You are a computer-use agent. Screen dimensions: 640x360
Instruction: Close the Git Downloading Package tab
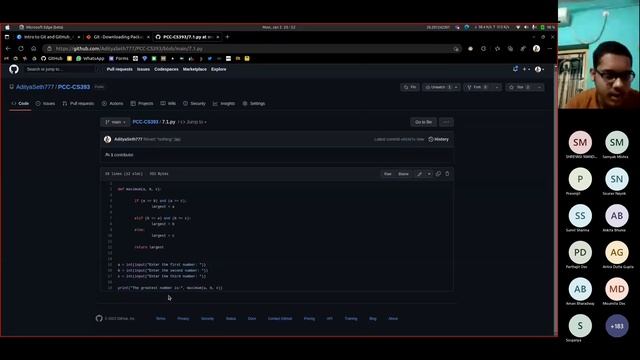point(148,37)
